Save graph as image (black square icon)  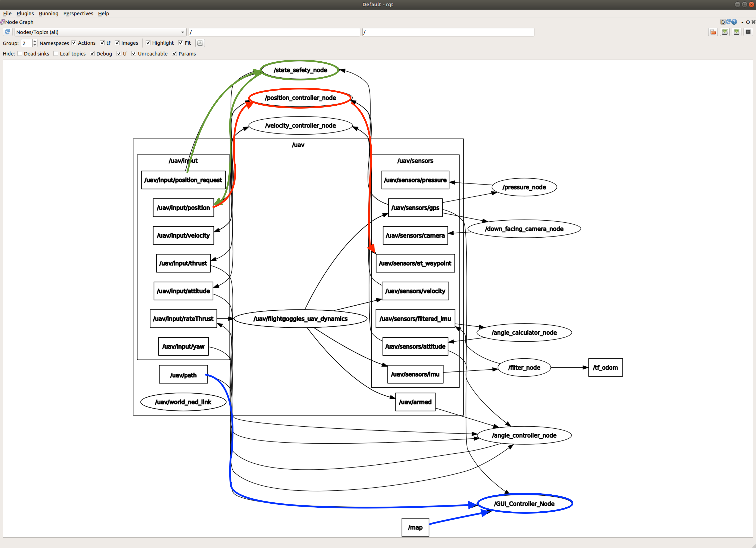pos(748,32)
